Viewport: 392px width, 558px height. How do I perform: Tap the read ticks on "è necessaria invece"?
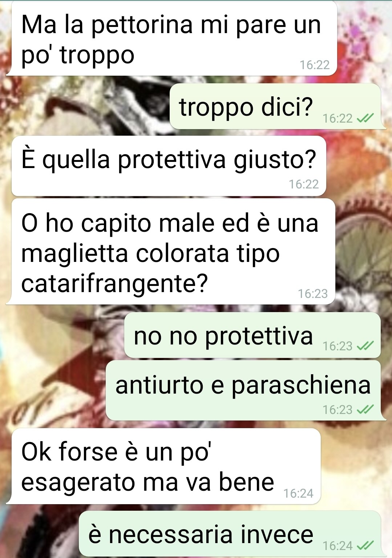tap(365, 546)
